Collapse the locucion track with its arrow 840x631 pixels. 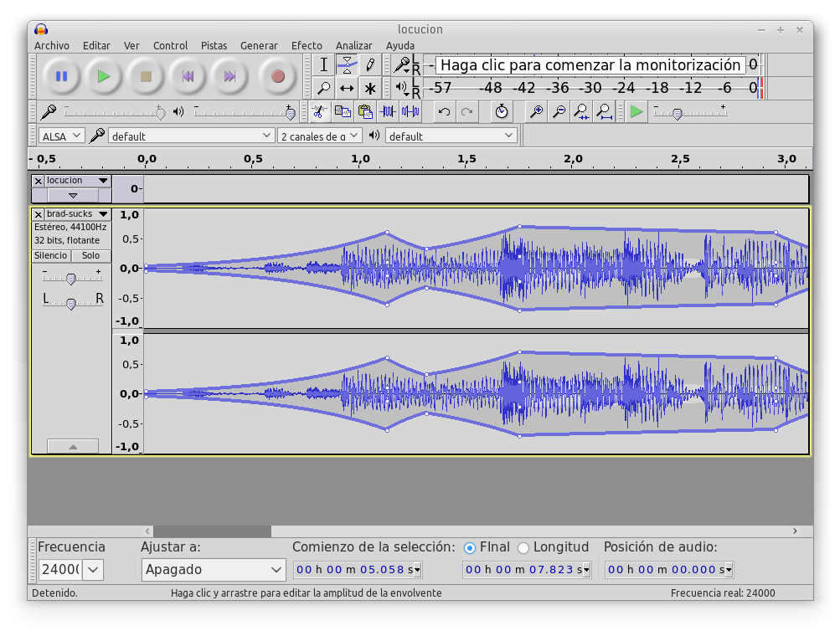coord(72,196)
